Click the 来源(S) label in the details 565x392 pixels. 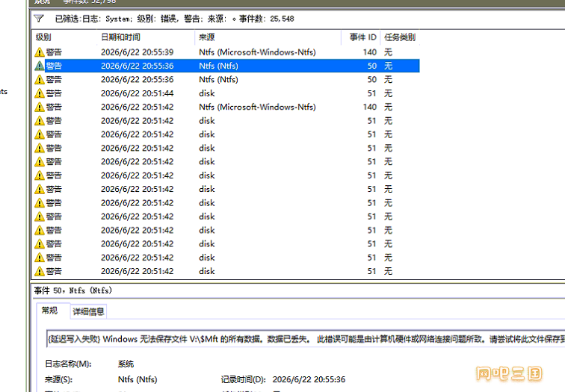click(x=59, y=379)
